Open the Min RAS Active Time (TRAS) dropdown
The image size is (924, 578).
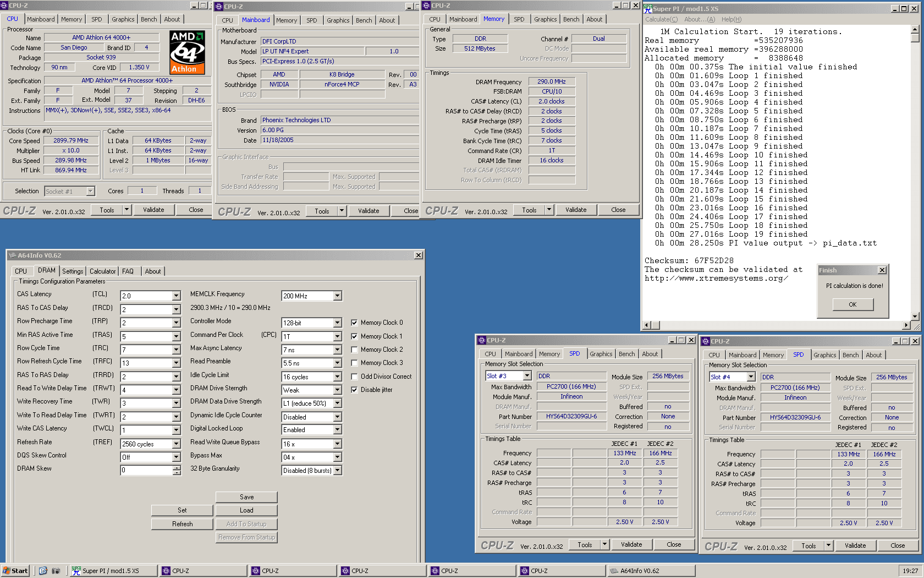pos(176,336)
